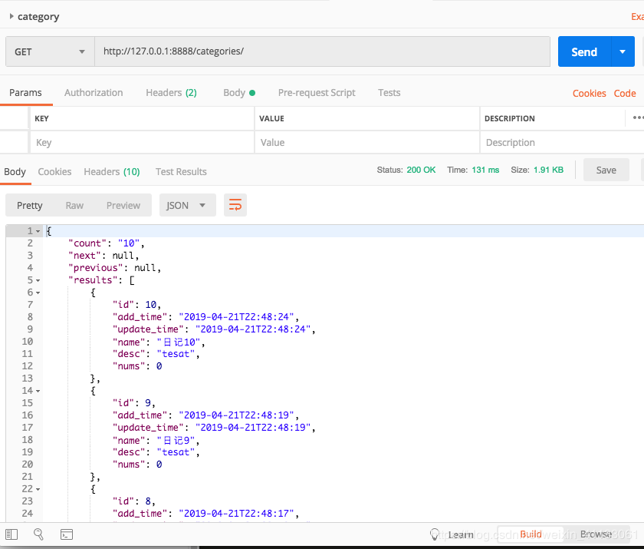Image resolution: width=644 pixels, height=549 pixels.
Task: Click the 1.91 KB size value
Action: point(548,170)
